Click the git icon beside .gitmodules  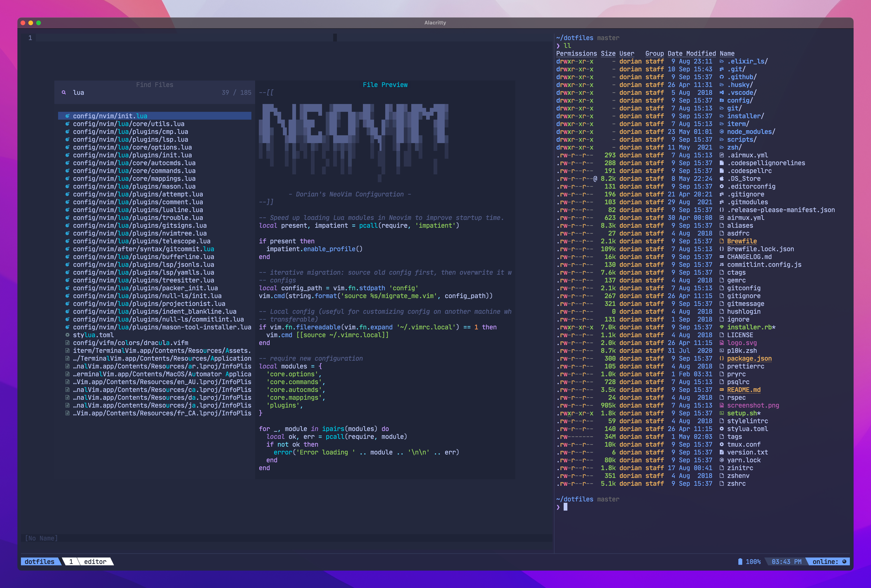click(x=722, y=202)
